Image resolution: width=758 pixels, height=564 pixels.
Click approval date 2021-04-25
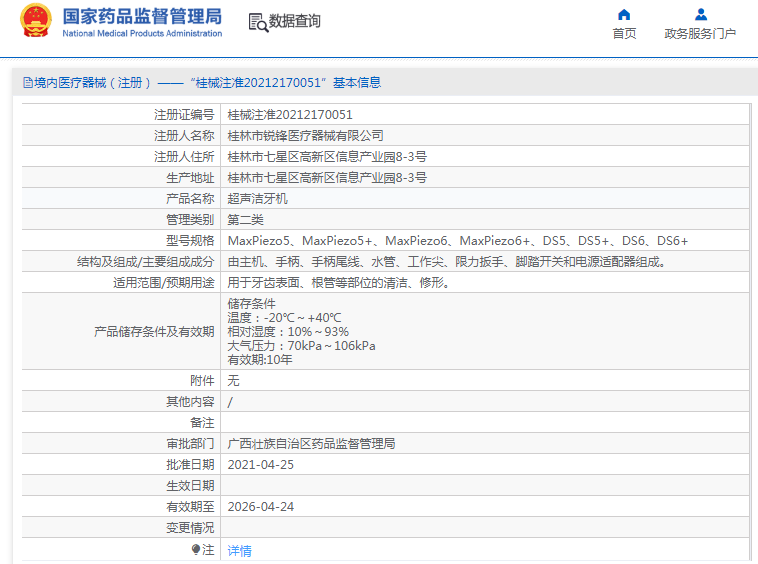[x=261, y=464]
